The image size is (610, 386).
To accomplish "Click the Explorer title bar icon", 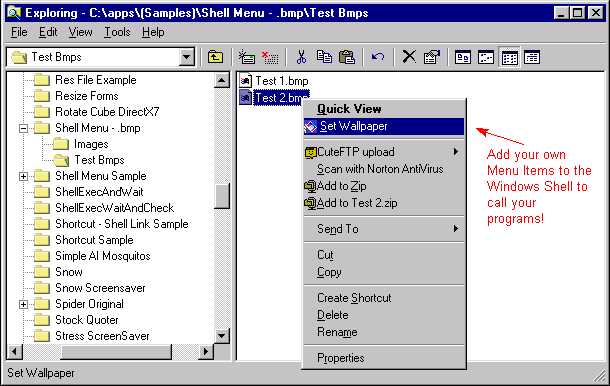I will coord(14,13).
